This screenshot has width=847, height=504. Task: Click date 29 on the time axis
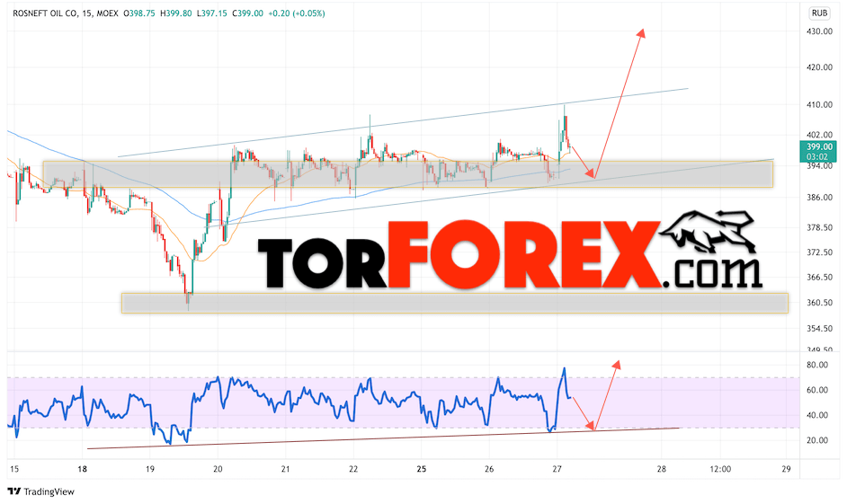[787, 469]
